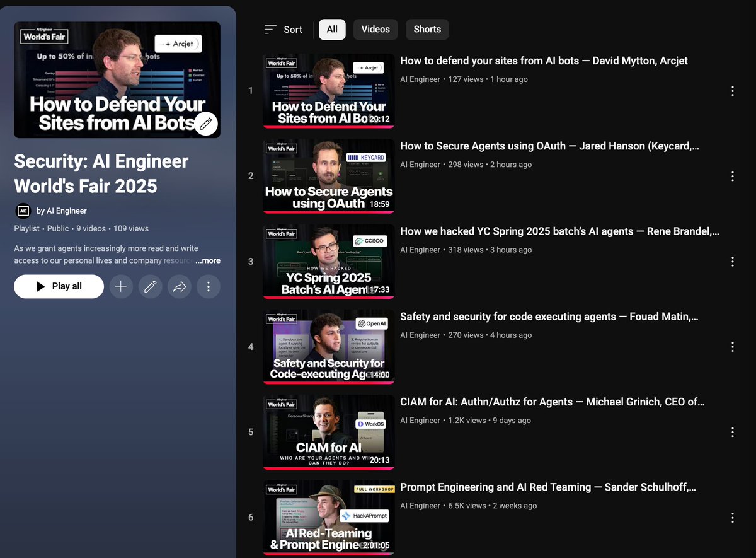Screen dimensions: 756x558
Task: Open video 'CIAM for AI: Authn/Authz for Agents'
Action: [x=553, y=402]
